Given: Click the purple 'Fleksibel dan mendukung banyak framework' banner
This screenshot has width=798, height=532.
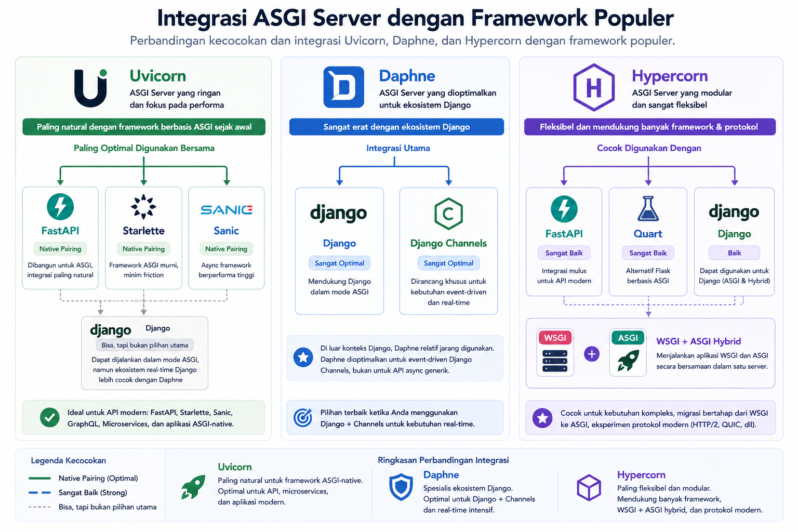Looking at the screenshot, I should [649, 127].
